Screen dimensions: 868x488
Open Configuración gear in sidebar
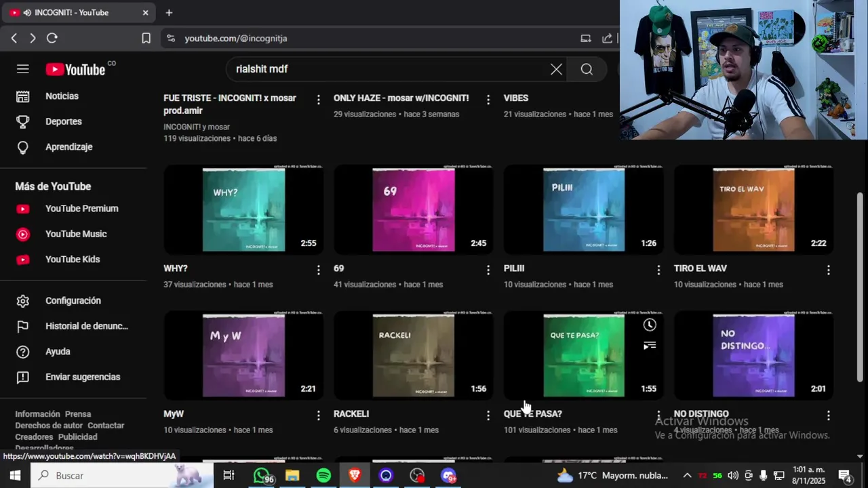[x=73, y=301]
